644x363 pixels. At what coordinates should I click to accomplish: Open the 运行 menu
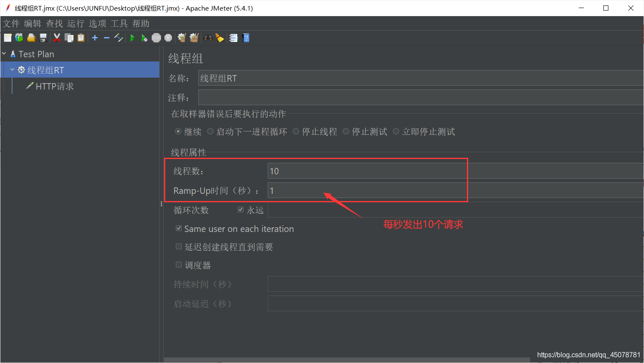[x=76, y=23]
